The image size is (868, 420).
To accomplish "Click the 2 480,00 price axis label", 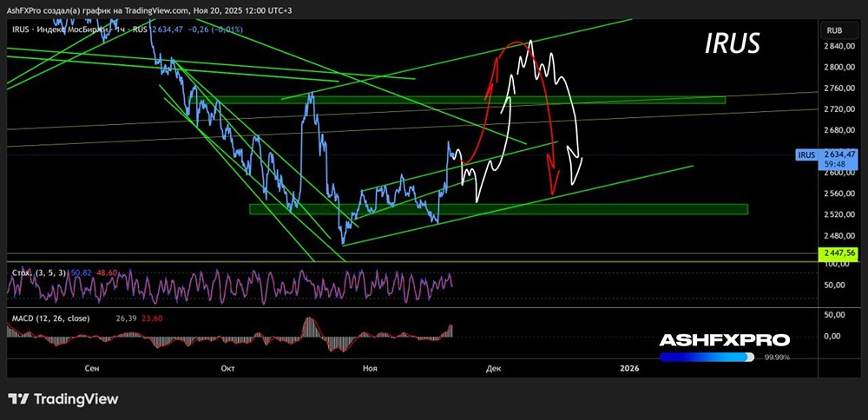I will click(841, 236).
